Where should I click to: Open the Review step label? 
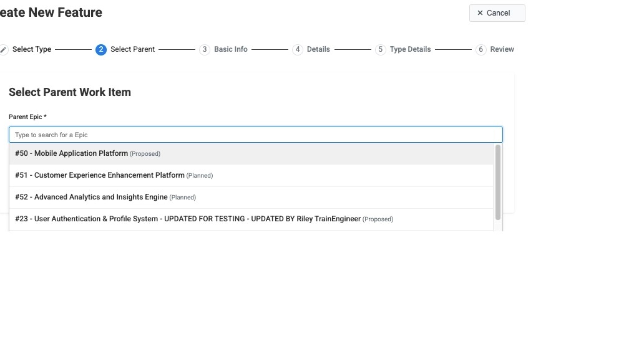pos(502,50)
